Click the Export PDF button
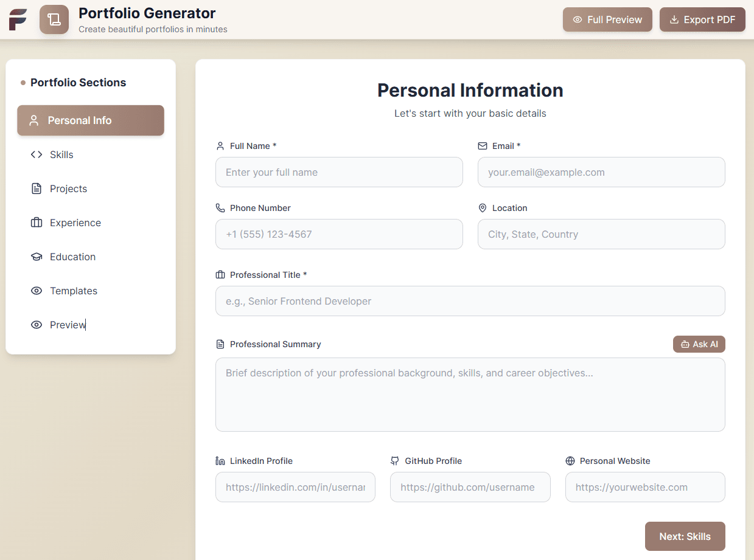Viewport: 754px width, 560px height. click(702, 19)
